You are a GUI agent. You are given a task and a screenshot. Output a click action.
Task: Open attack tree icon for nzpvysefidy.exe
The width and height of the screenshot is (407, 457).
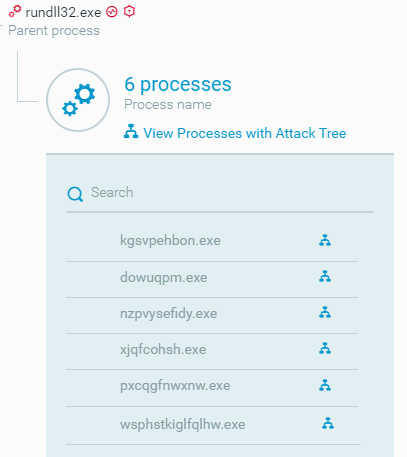(x=325, y=312)
